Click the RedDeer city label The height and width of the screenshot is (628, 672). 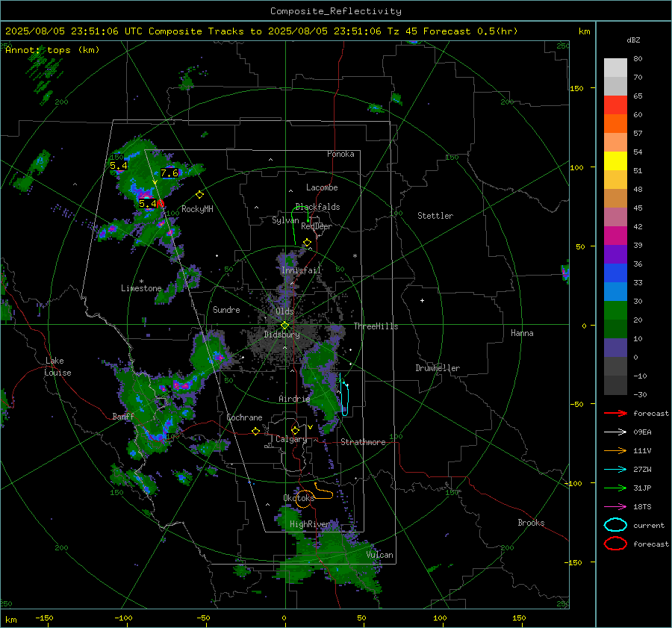coord(317,226)
